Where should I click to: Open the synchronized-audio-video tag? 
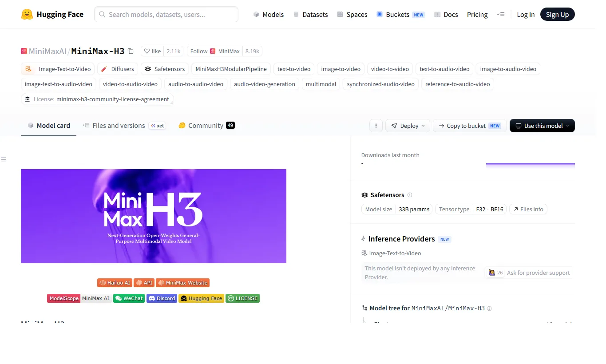click(x=381, y=84)
